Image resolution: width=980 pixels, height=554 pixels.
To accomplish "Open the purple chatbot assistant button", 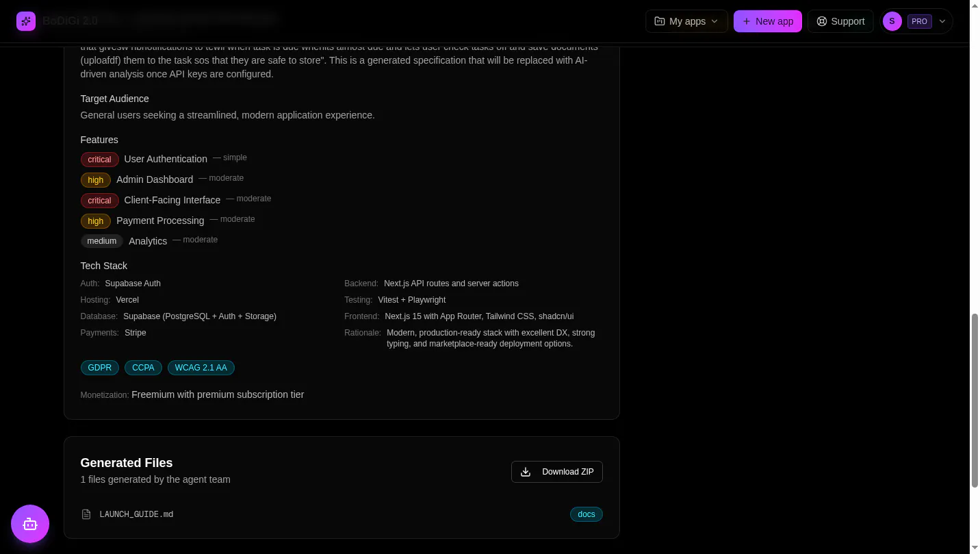I will tap(30, 524).
